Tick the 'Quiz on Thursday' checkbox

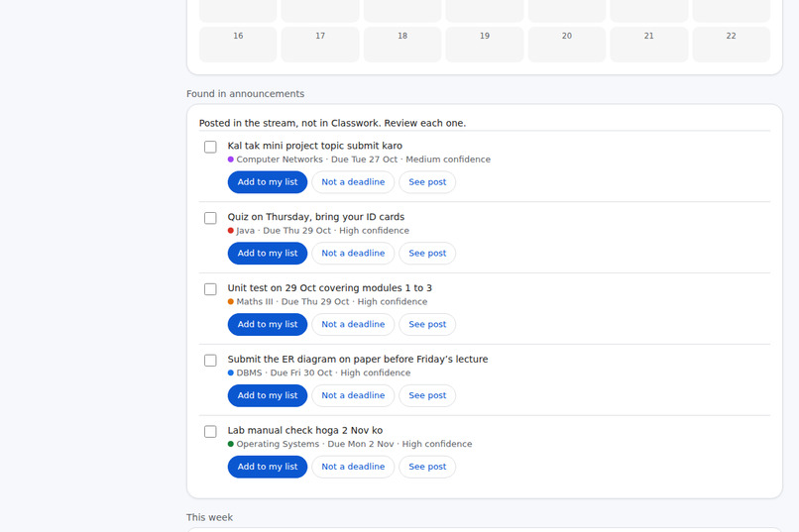[x=210, y=218]
